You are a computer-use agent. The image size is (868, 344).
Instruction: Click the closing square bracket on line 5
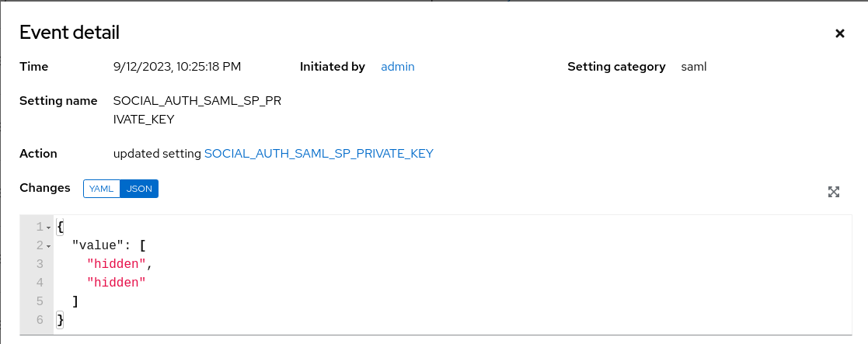[x=75, y=301]
